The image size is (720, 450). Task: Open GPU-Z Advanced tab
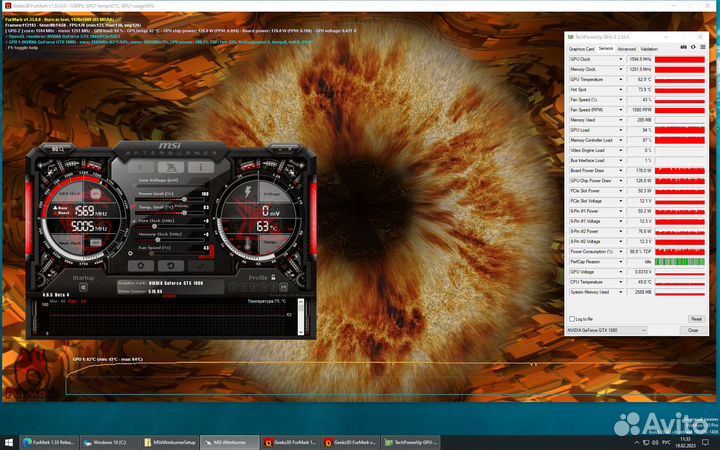point(626,49)
